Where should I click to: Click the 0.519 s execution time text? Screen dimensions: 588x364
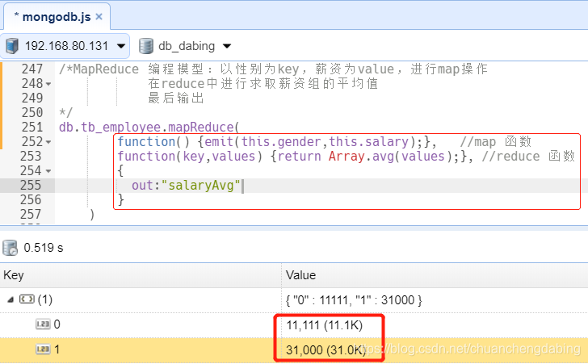44,248
